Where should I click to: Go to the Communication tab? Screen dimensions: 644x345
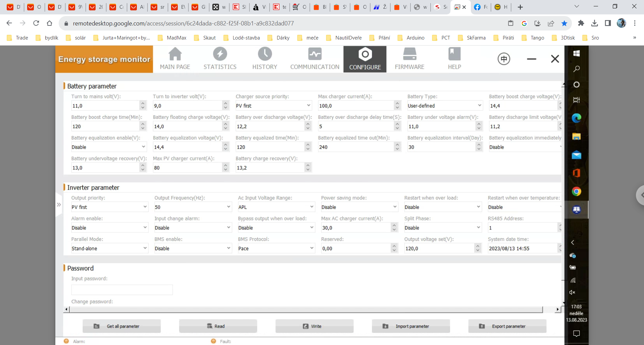tap(315, 59)
